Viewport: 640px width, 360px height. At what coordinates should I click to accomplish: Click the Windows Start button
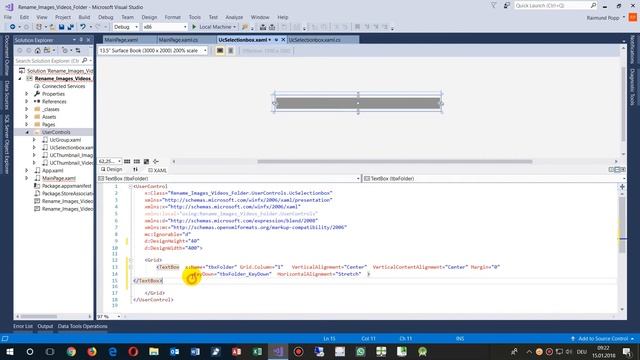point(9,351)
